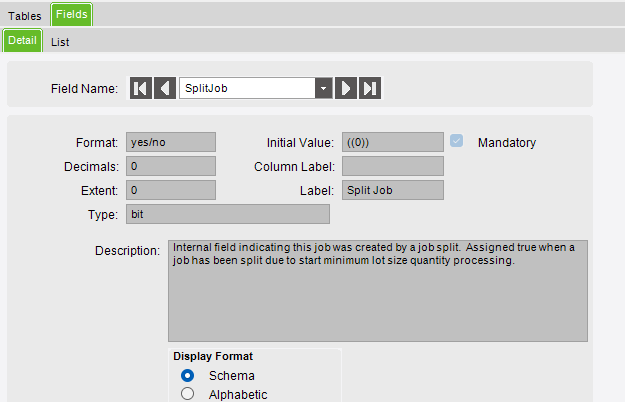Viewport: 625px width, 402px height.
Task: Click the Description label
Action: [128, 251]
